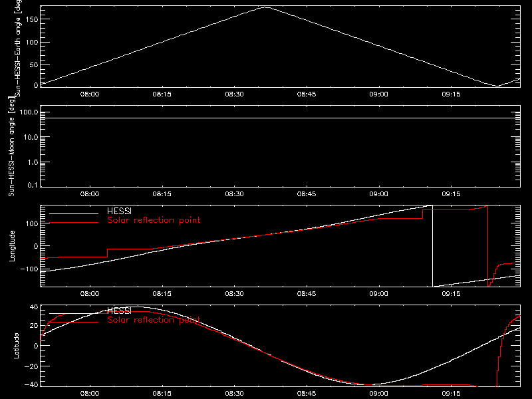This screenshot has width=532, height=399.
Task: Click 08:00 time label under Moon angle plot
Action: pyautogui.click(x=90, y=194)
